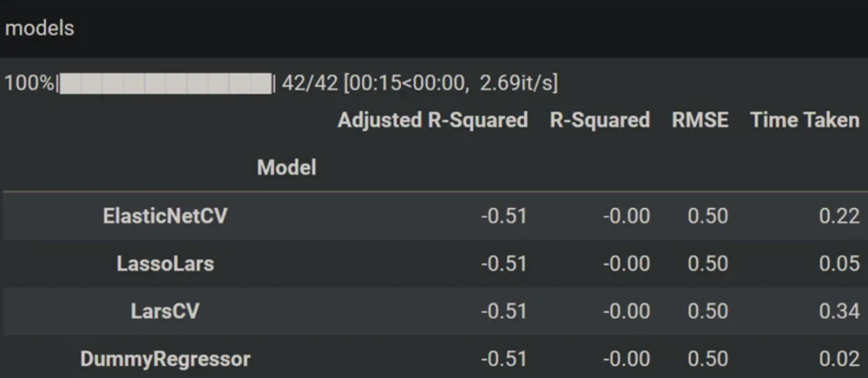Click LarsCV R-Squared value -0.00
The width and height of the screenshot is (868, 378).
[626, 311]
